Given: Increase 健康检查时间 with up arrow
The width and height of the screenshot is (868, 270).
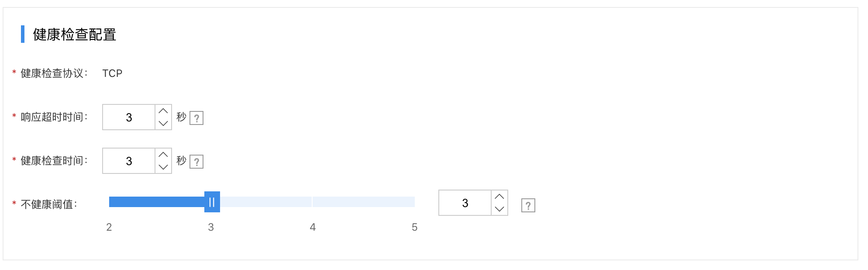Looking at the screenshot, I should (x=163, y=155).
